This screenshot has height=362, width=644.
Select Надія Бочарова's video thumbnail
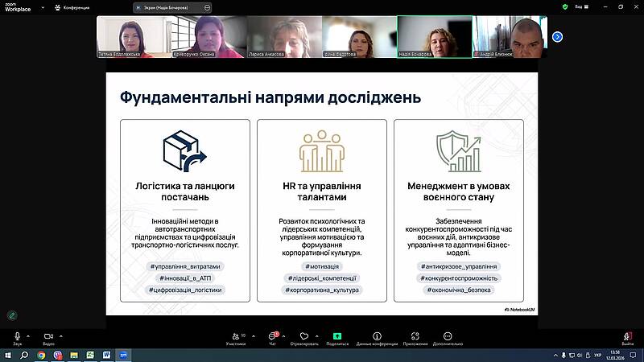434,36
